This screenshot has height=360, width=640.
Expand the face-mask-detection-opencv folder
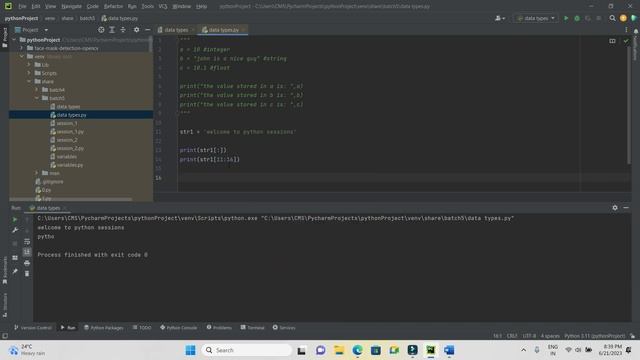[x=22, y=48]
